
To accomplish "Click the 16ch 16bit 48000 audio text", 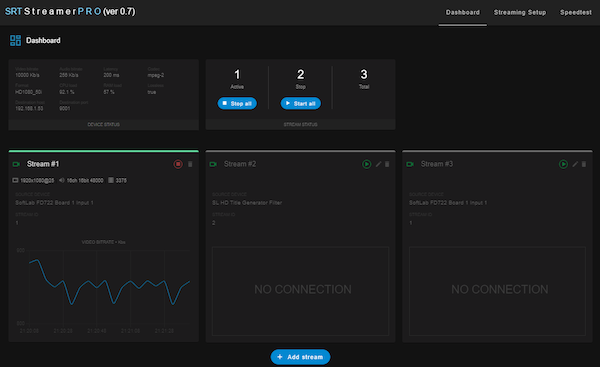I will [x=85, y=180].
